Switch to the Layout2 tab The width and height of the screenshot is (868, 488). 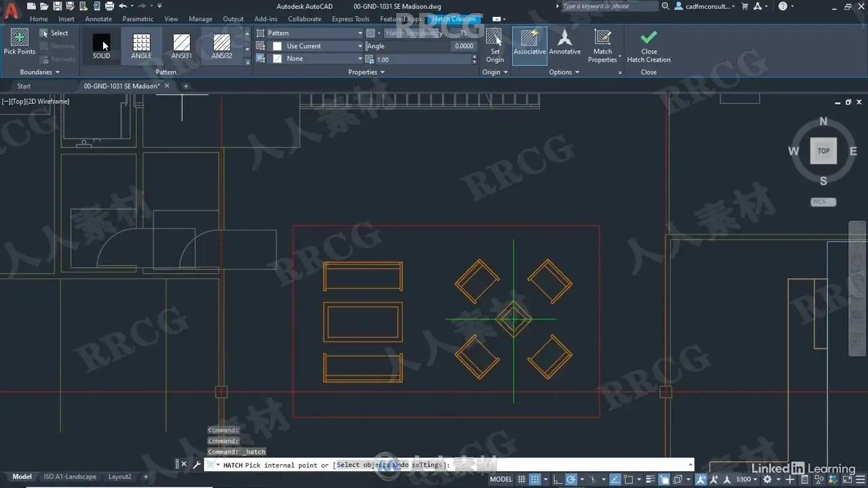click(x=120, y=476)
